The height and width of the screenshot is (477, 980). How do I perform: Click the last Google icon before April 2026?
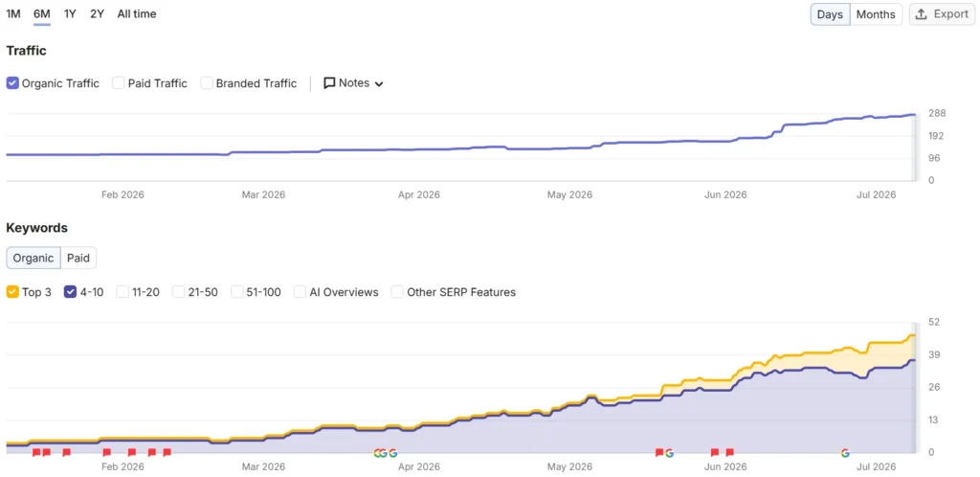tap(392, 453)
